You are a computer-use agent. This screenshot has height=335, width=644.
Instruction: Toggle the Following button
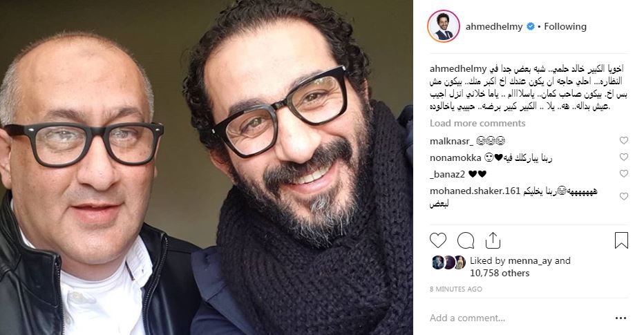point(565,27)
